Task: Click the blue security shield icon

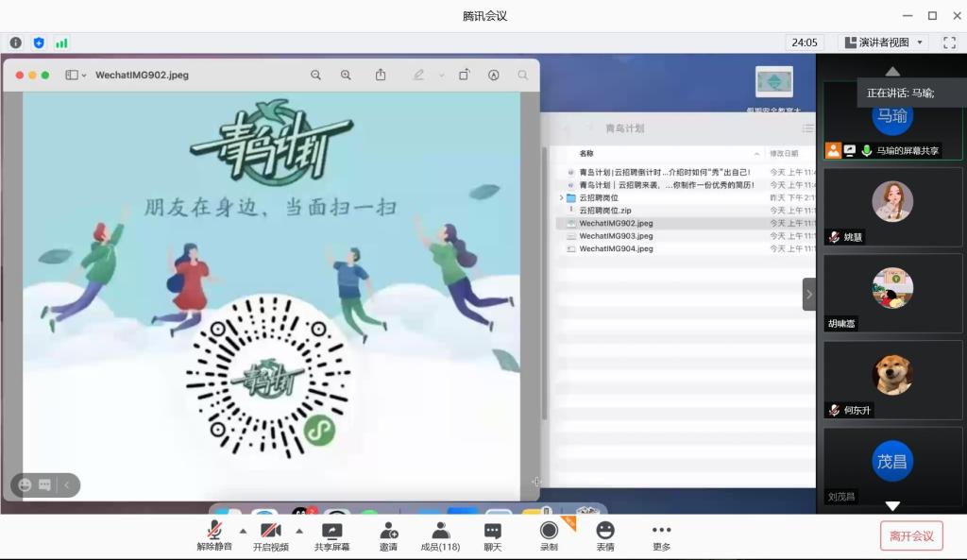Action: coord(39,42)
